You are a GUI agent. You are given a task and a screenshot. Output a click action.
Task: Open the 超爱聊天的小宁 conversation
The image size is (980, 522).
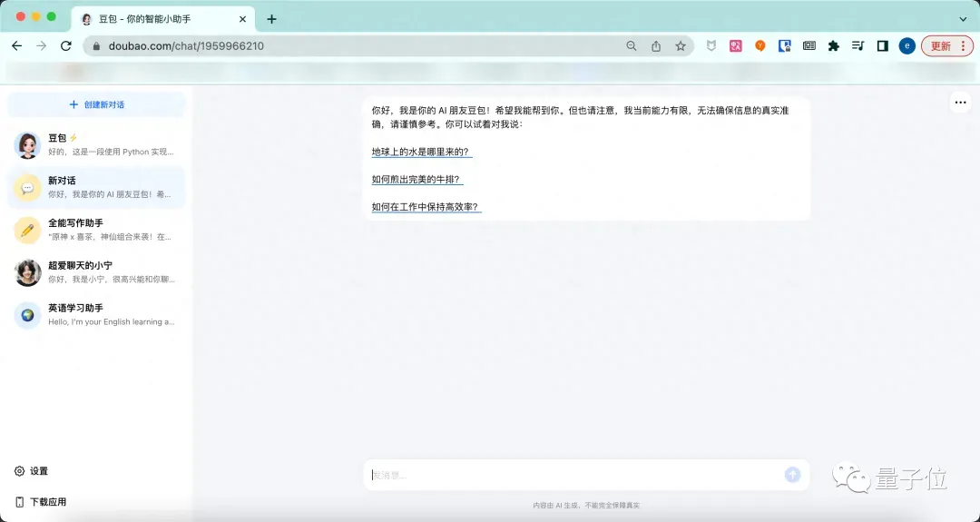(x=96, y=272)
